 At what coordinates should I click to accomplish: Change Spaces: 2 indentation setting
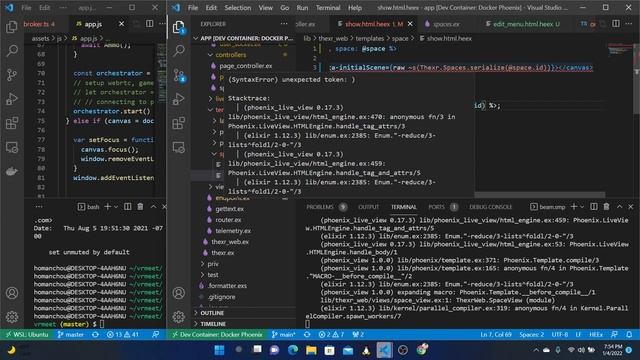[531, 335]
